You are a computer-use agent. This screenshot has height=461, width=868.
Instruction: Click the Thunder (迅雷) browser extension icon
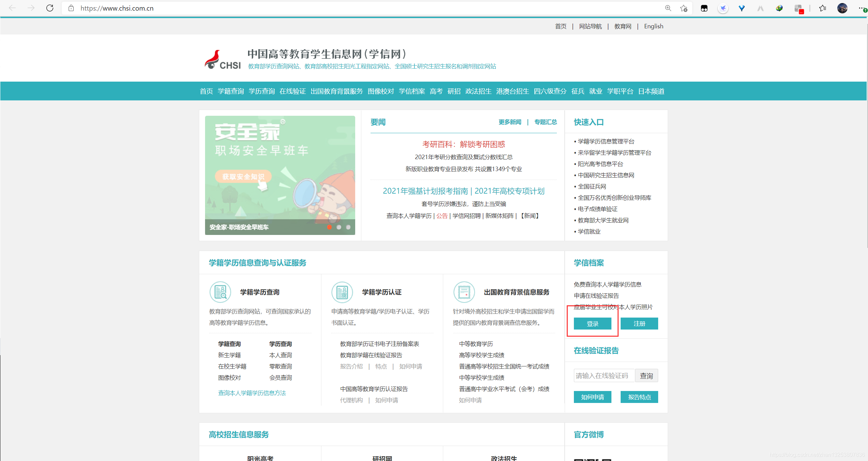723,8
